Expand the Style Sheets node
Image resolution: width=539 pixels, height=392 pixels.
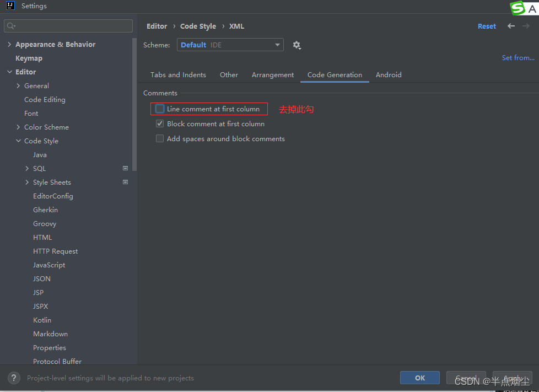(27, 182)
